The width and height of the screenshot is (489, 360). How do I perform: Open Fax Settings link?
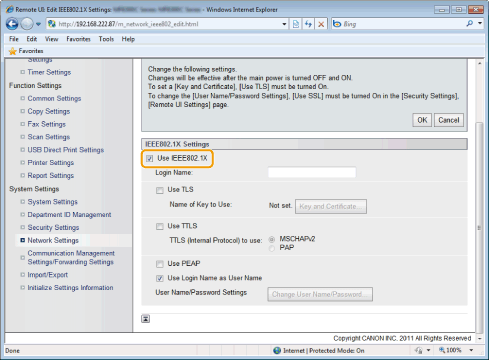point(47,124)
